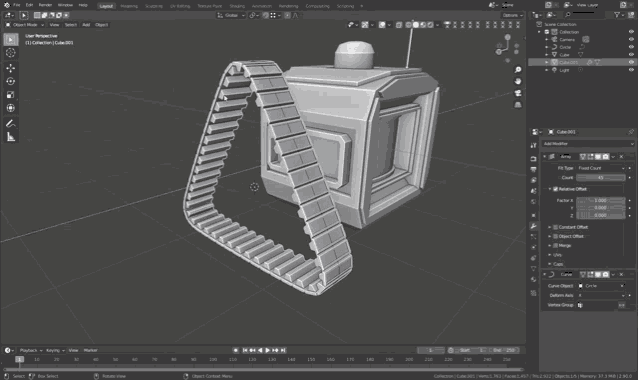Screen dimensions: 638x380
Task: Remove the Curve modifier with X
Action: click(621, 275)
